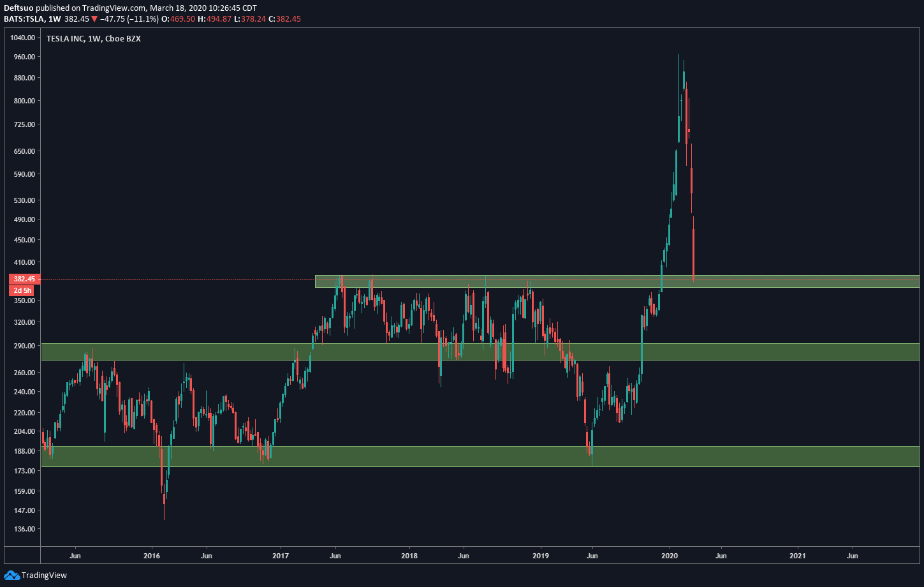The image size is (924, 587).
Task: Click the 450.00 price axis label
Action: point(23,240)
